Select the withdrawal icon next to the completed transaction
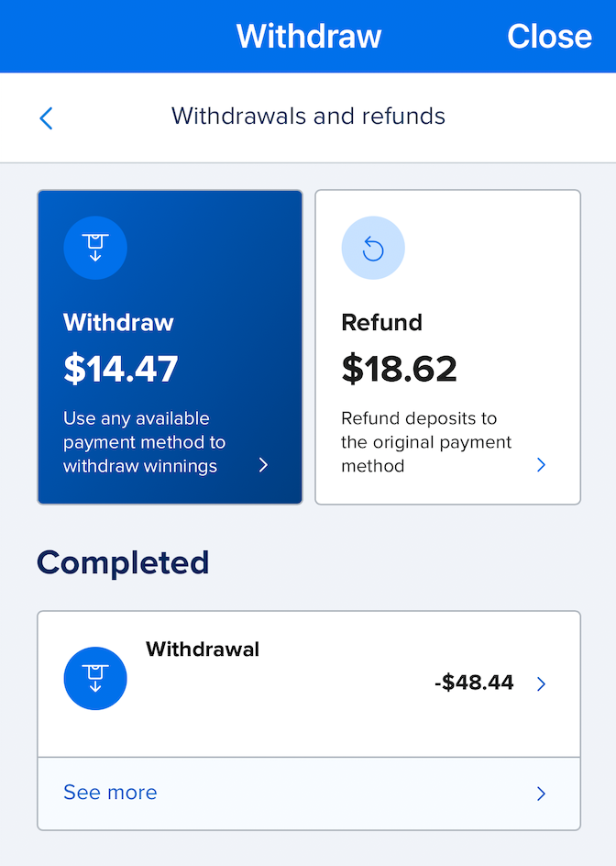The width and height of the screenshot is (616, 866). click(95, 678)
